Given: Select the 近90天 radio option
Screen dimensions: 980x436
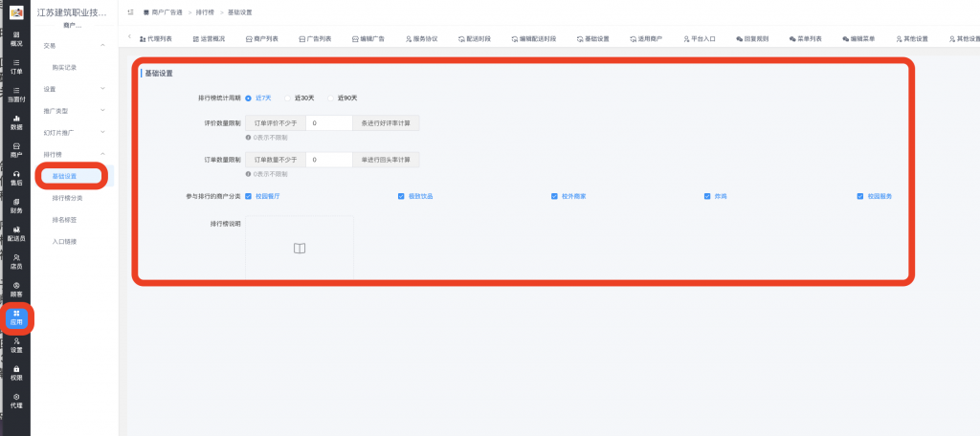Looking at the screenshot, I should pyautogui.click(x=330, y=98).
